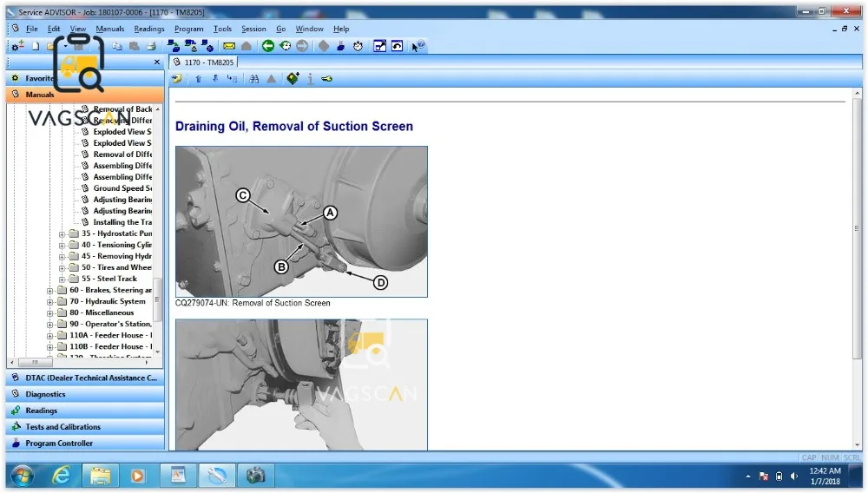Screen dimensions: 868x493
Task: Click the job settings gear icon with plus
Action: pyautogui.click(x=17, y=46)
